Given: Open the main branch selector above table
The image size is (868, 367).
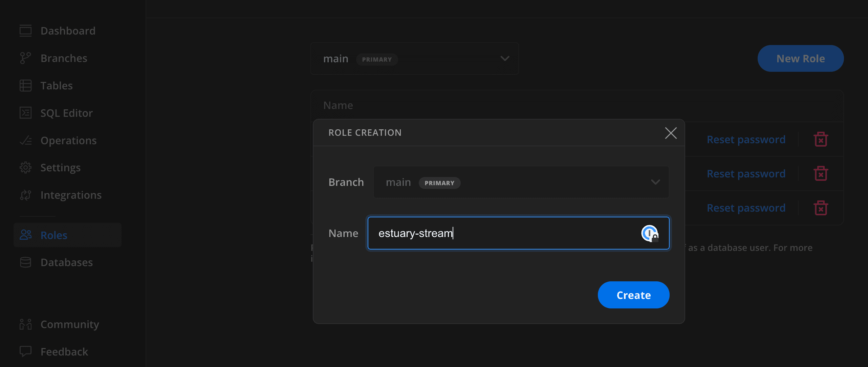Looking at the screenshot, I should (414, 59).
